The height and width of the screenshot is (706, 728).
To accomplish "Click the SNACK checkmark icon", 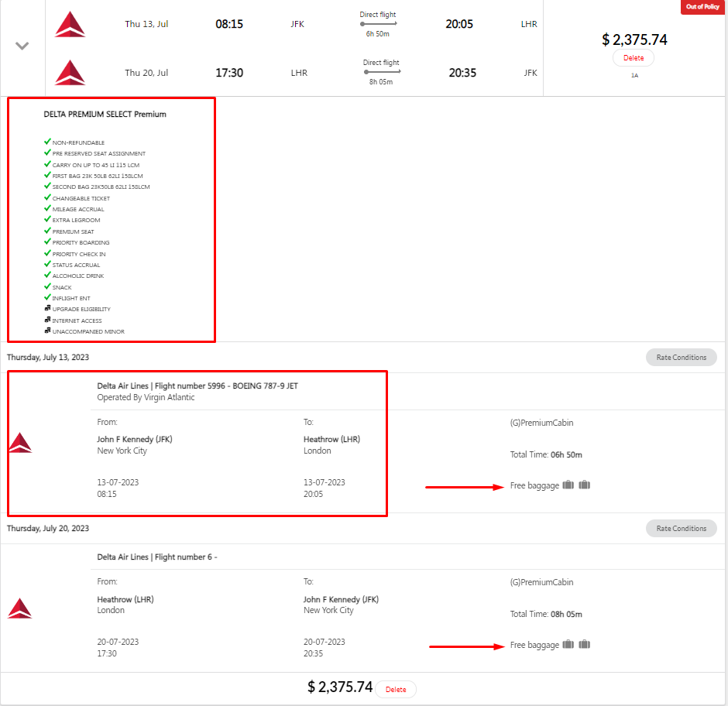I will (x=47, y=286).
